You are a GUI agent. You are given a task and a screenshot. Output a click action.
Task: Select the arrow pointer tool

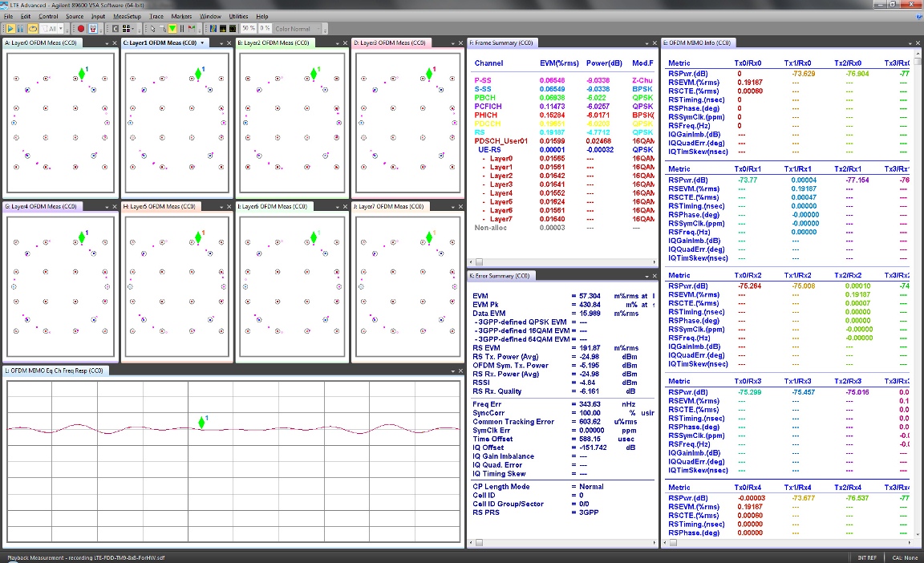(x=152, y=28)
